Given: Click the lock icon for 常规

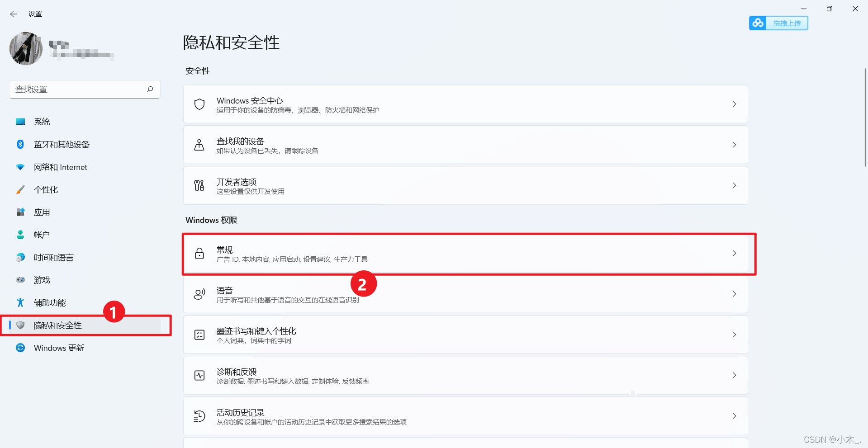Looking at the screenshot, I should point(199,253).
